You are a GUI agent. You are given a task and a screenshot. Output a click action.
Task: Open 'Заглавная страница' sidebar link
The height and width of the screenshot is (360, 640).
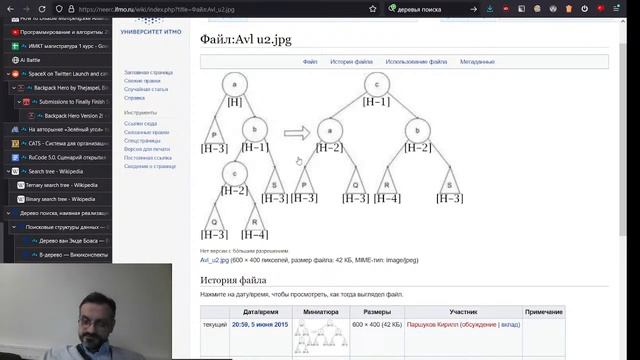(149, 72)
